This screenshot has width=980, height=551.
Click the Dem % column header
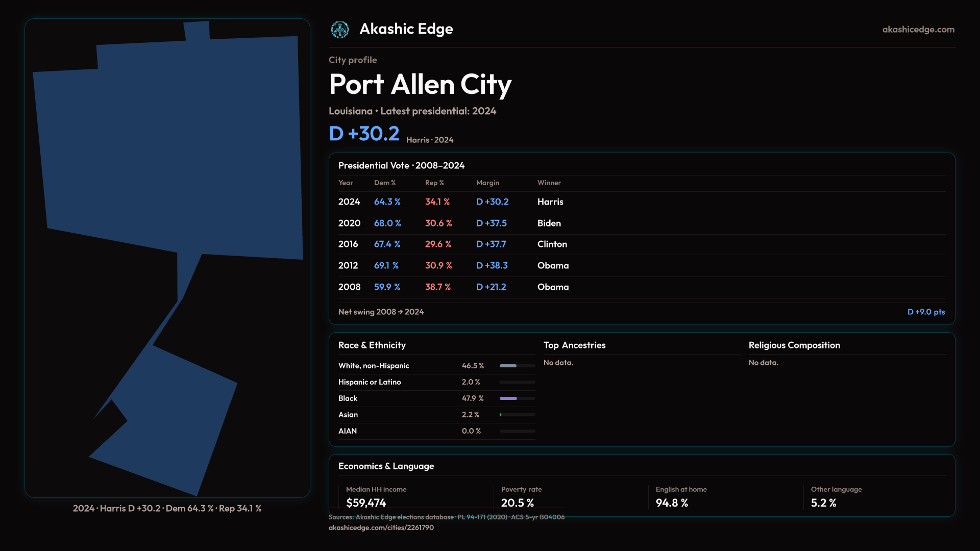(x=384, y=183)
